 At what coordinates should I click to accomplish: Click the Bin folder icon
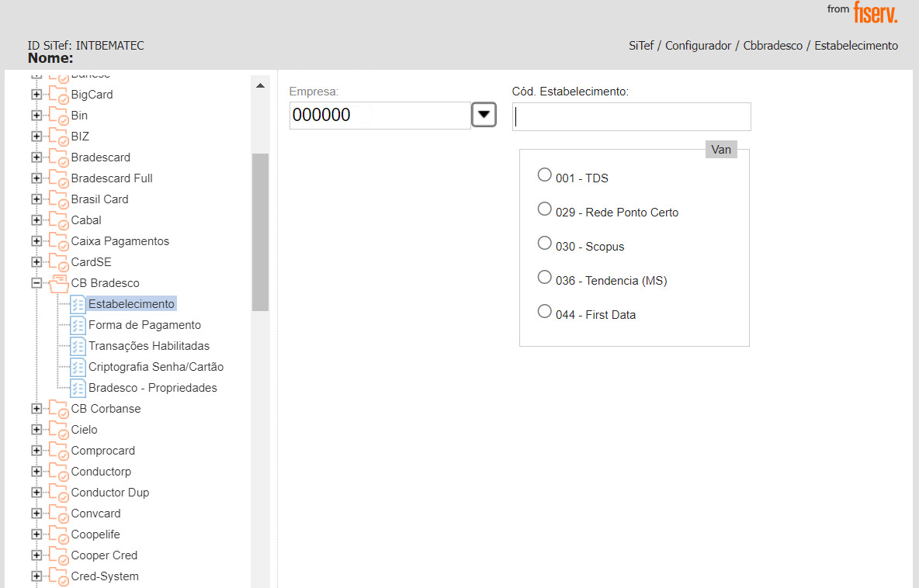[x=59, y=116]
